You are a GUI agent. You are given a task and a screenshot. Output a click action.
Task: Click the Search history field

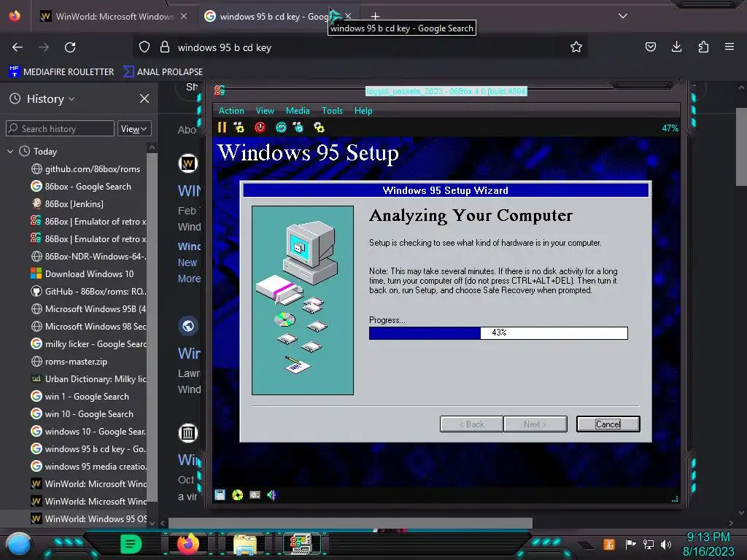point(60,128)
